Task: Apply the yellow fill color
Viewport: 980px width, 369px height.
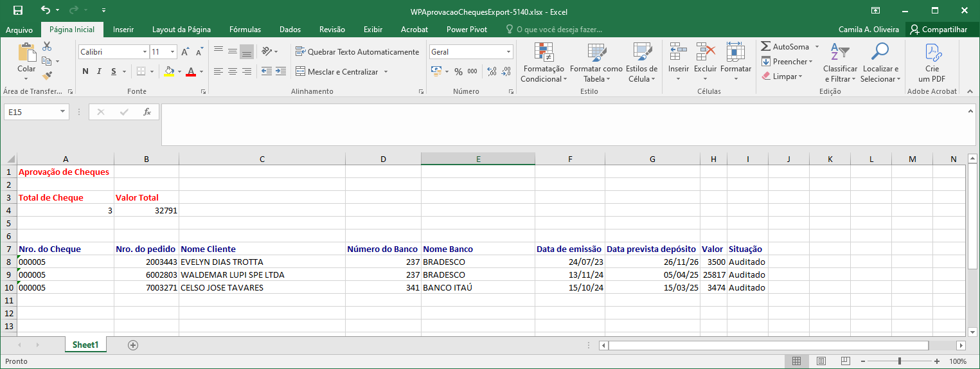Action: [169, 71]
